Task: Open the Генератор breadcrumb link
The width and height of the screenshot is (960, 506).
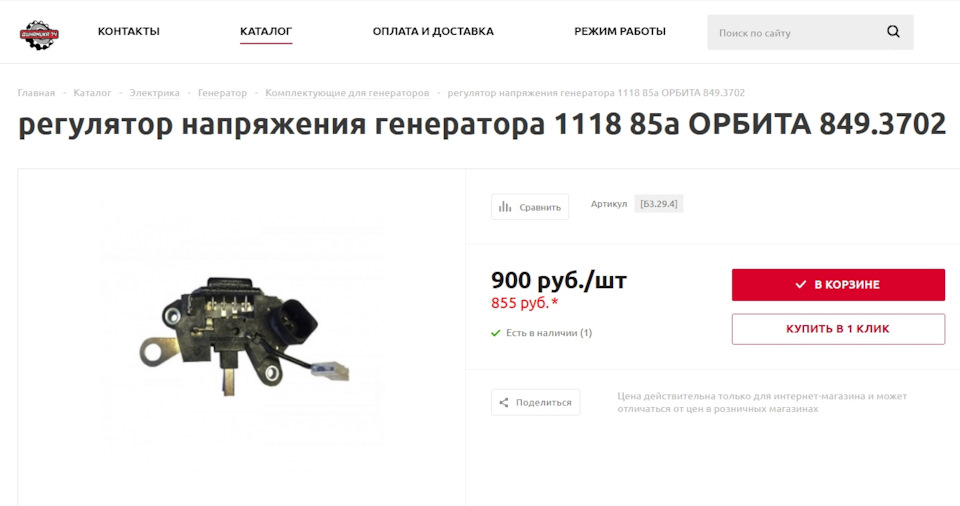Action: click(x=222, y=93)
